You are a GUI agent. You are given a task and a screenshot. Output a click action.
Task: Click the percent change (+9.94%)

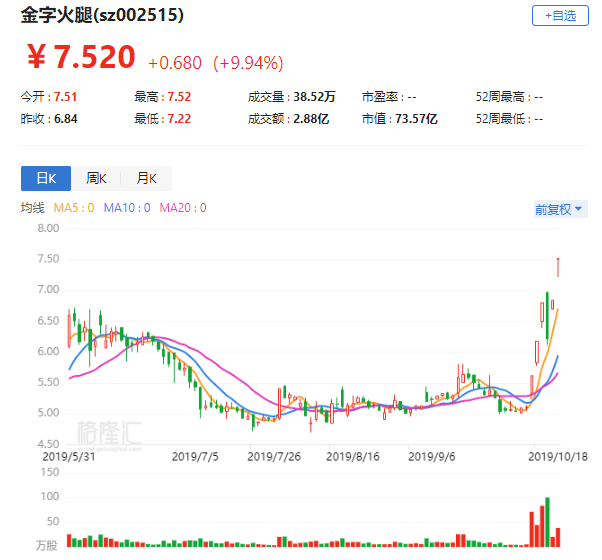tap(248, 63)
